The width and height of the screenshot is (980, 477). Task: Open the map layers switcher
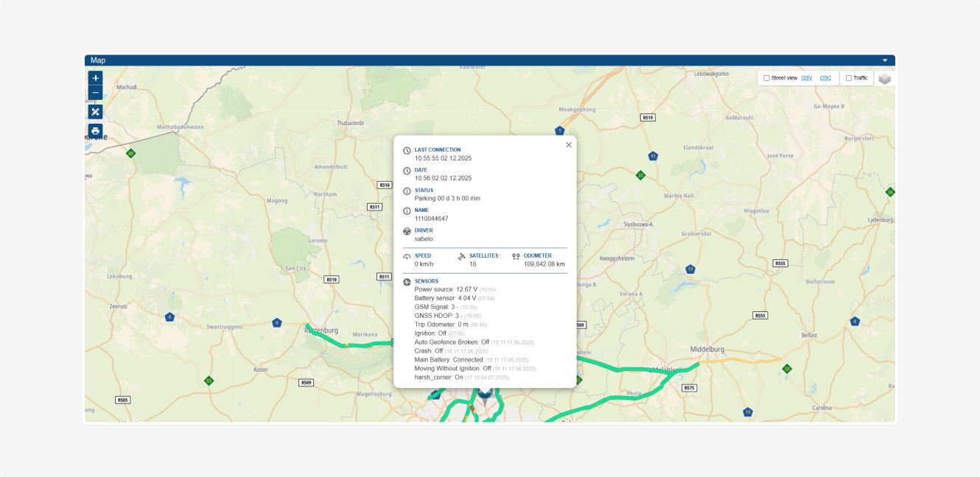pos(884,79)
